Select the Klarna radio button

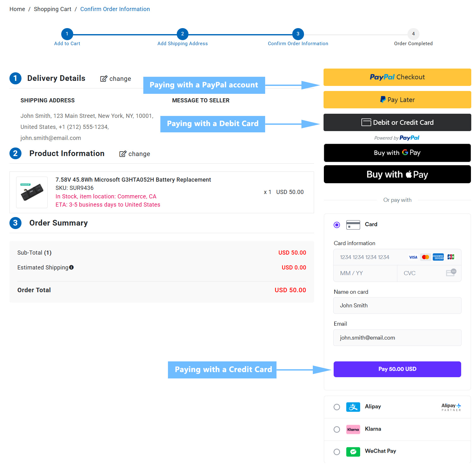pyautogui.click(x=337, y=429)
